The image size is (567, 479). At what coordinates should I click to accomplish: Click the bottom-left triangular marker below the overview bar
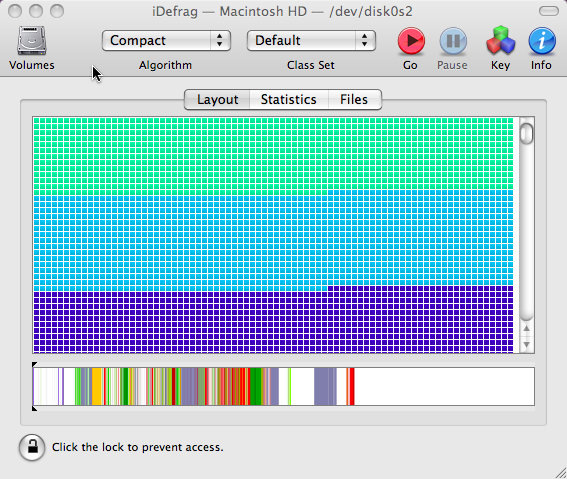34,409
